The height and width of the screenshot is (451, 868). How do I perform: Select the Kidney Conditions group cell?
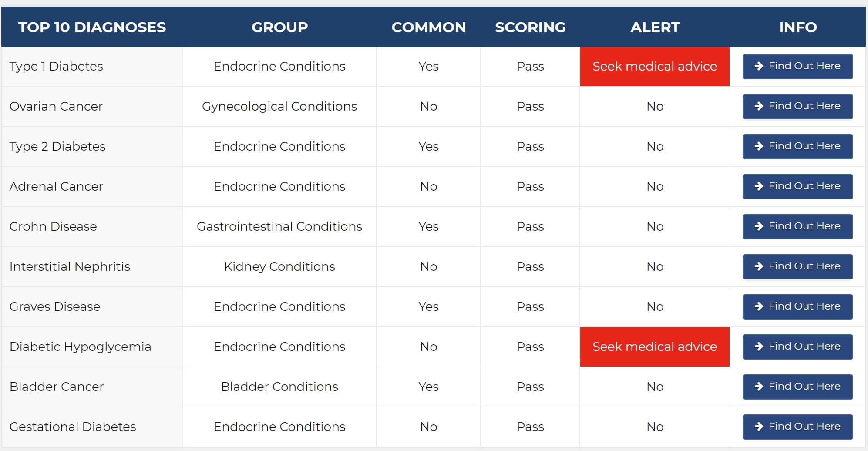pyautogui.click(x=279, y=266)
